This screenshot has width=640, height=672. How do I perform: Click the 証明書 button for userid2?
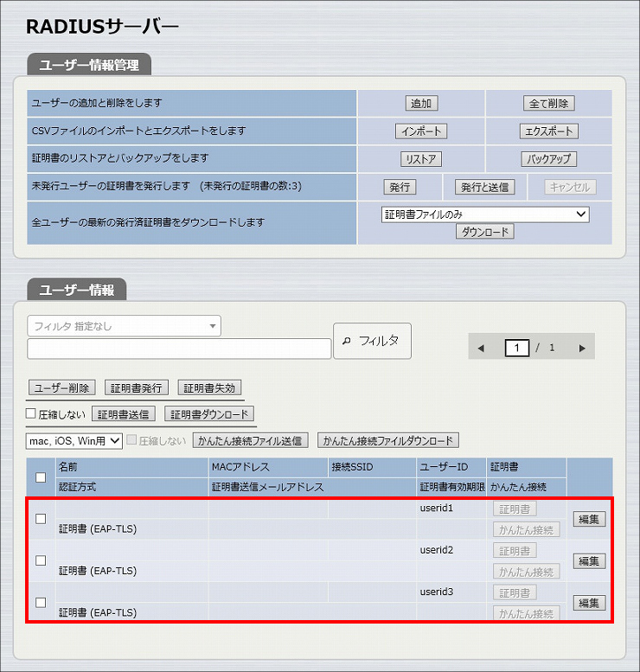[515, 551]
